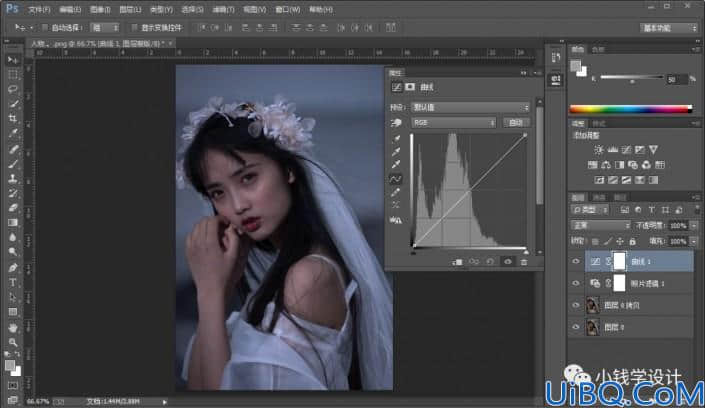Select the Eyedropper tool in the toolbox
Screen dimensions: 705x408
click(13, 133)
